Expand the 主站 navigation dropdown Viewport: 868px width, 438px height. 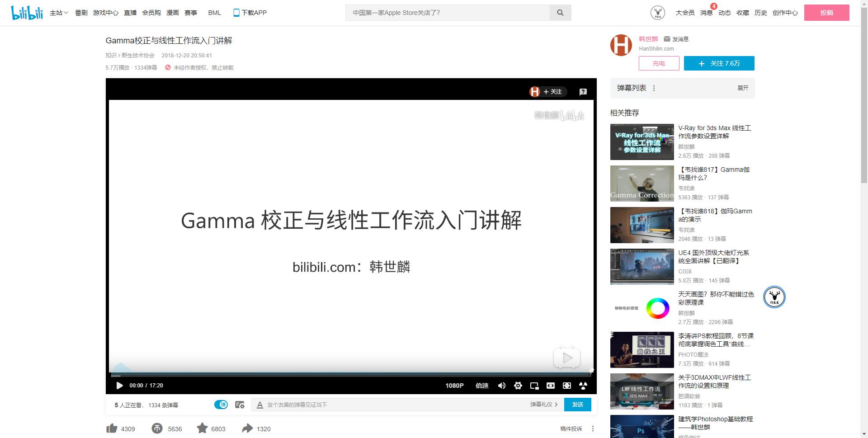tap(57, 13)
